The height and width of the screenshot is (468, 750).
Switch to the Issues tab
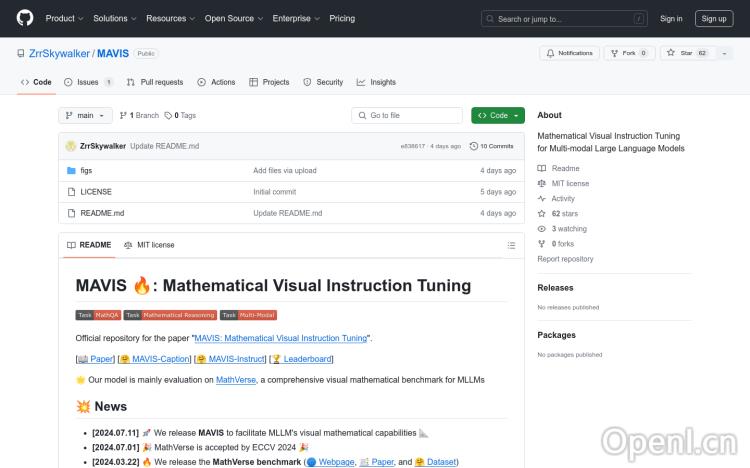[x=88, y=82]
